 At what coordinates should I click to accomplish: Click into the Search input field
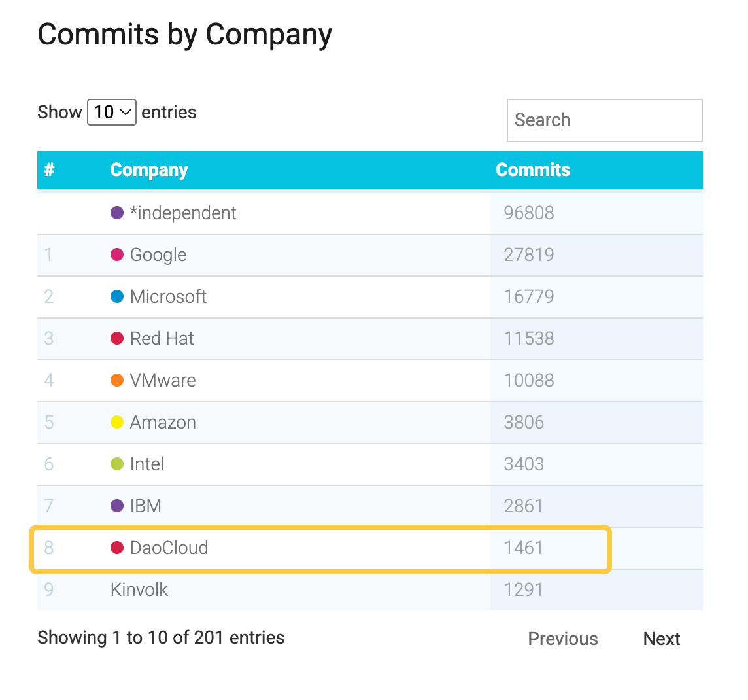(604, 120)
